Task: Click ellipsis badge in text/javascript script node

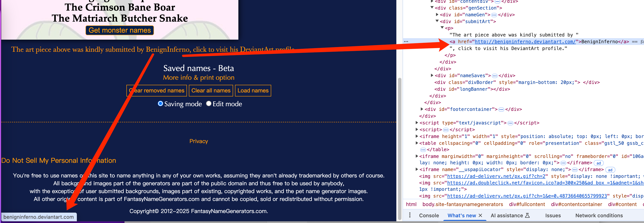Action: 510,123
